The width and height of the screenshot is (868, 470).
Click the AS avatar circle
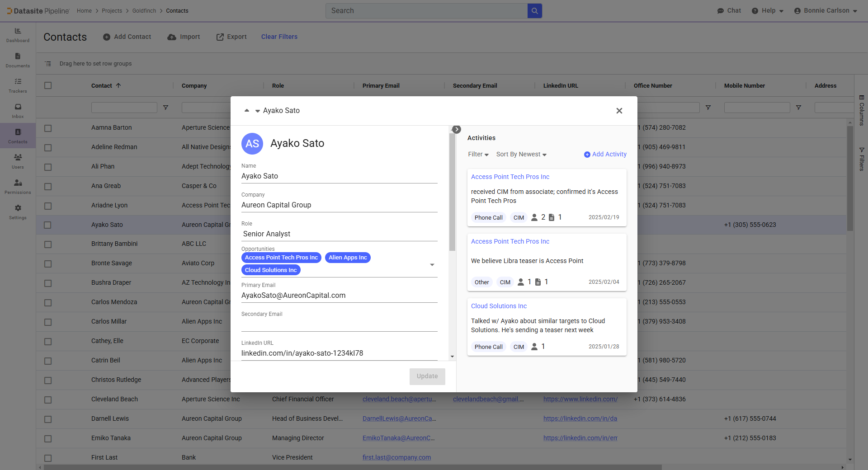[252, 144]
